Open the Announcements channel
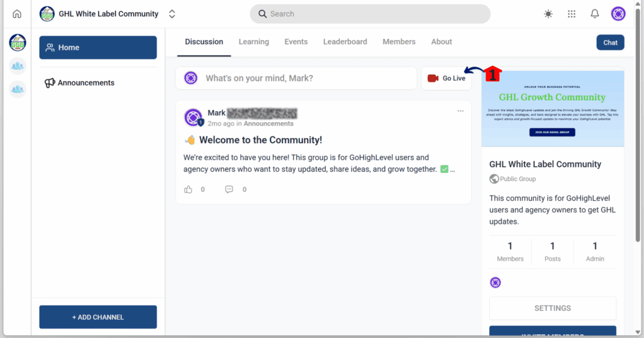The image size is (644, 338). [x=86, y=83]
